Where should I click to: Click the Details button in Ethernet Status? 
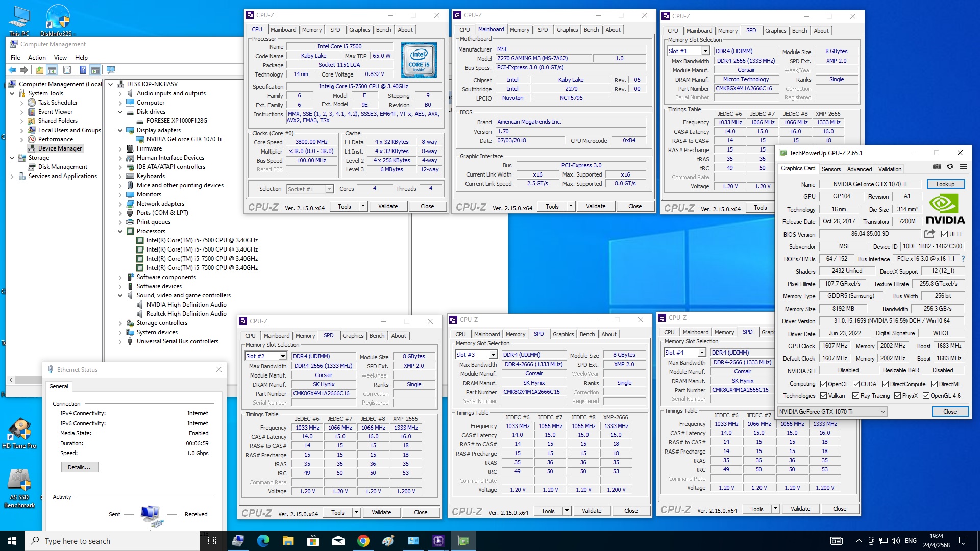coord(79,467)
